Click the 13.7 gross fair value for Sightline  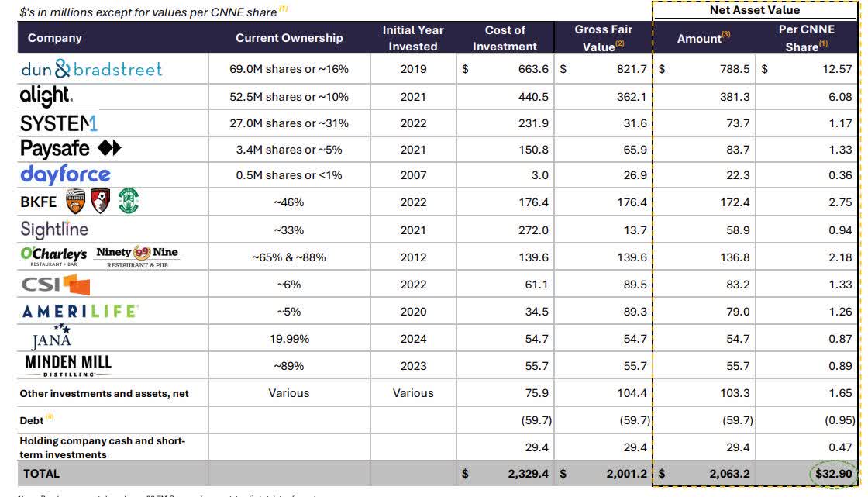click(635, 230)
